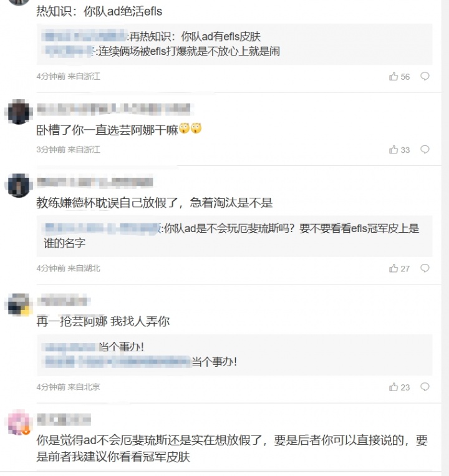Image resolution: width=449 pixels, height=476 pixels.
Task: Open the 连续俩场被efls打爆 reply author's name
Action: 69,51
